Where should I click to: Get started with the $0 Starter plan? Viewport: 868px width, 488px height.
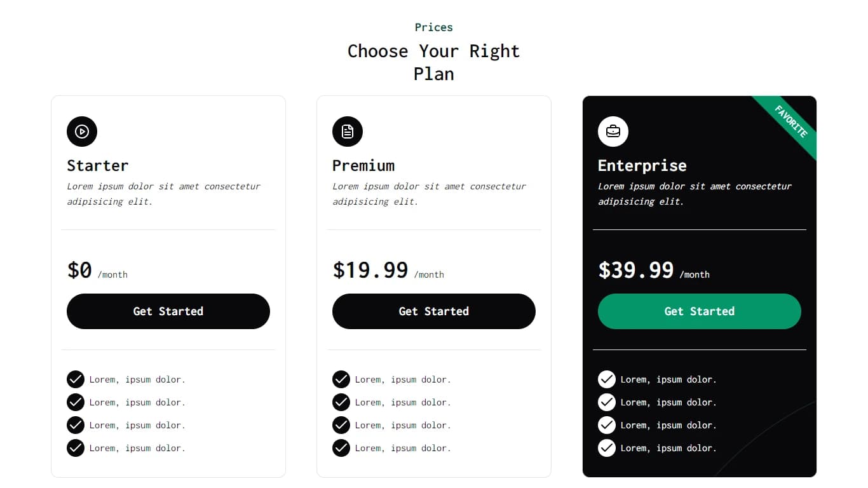[x=168, y=311]
